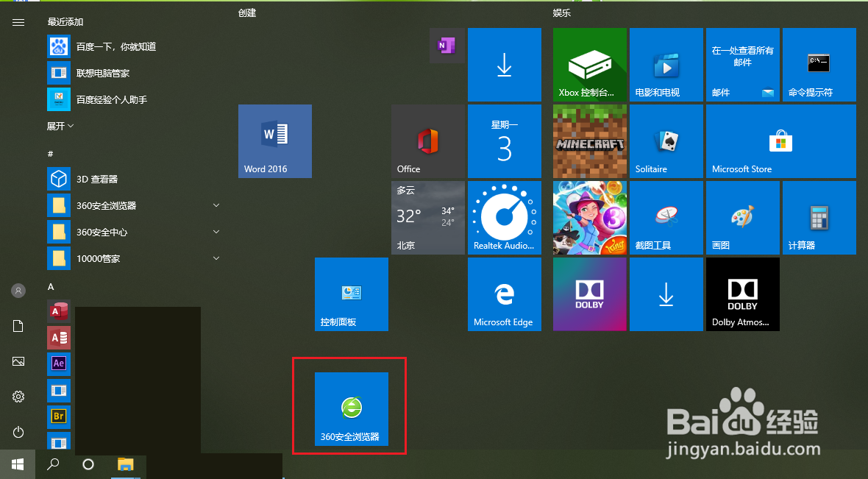Open the colorful Dolby tile
This screenshot has width=868, height=479.
point(589,294)
